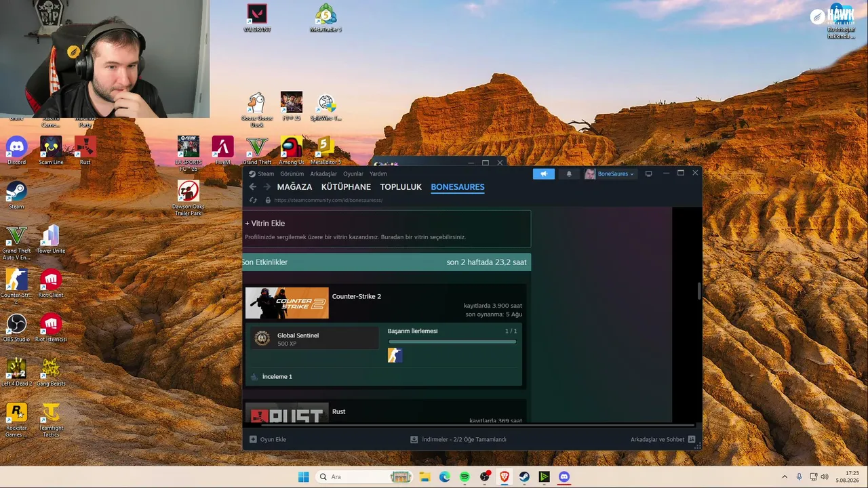Select the EA SPORTS FC 26 shortcut
868x488 pixels.
pos(188,153)
